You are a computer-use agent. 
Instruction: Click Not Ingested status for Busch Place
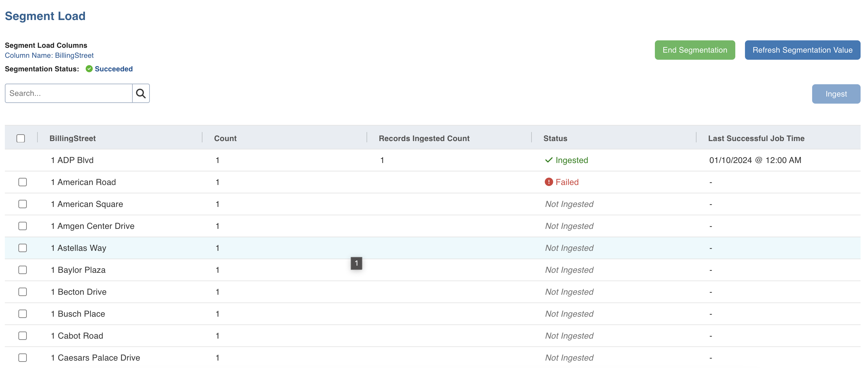click(569, 313)
